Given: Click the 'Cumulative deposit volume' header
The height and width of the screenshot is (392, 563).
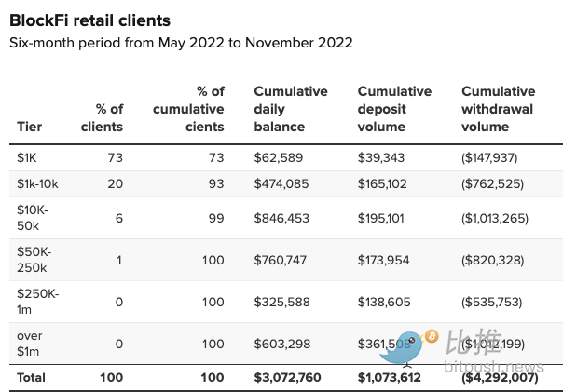Looking at the screenshot, I should (394, 109).
